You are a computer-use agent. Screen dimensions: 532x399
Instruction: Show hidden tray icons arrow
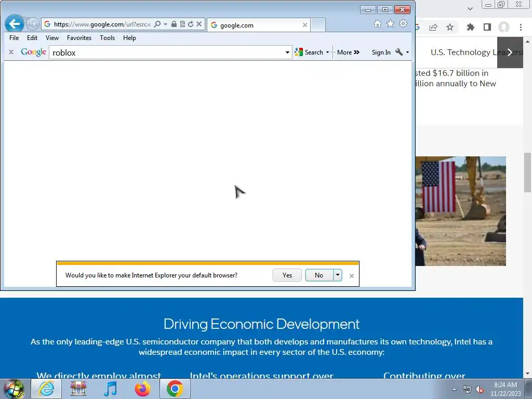coord(454,389)
